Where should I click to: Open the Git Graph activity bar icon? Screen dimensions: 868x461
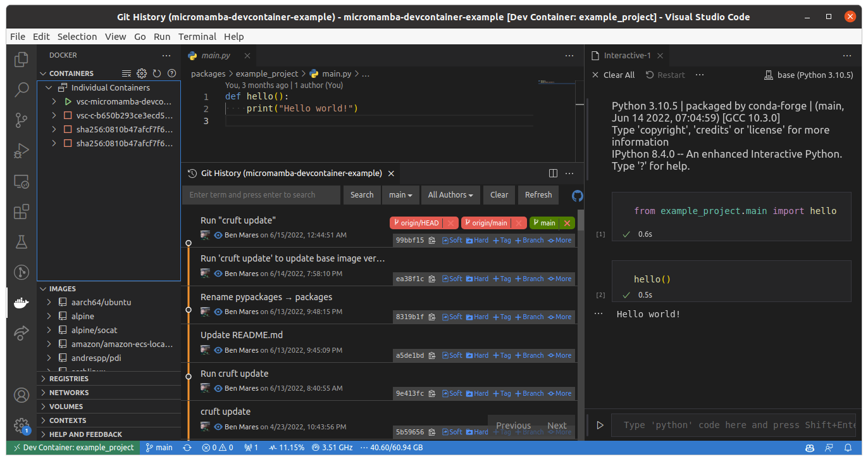click(x=22, y=273)
